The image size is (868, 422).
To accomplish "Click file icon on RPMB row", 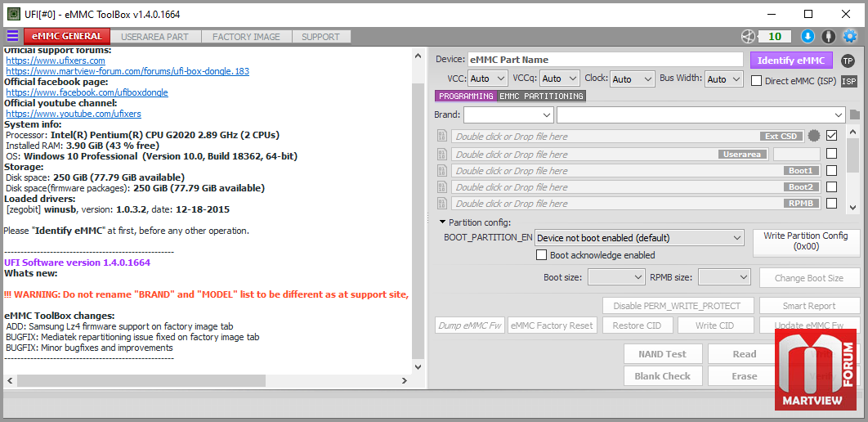I will pyautogui.click(x=441, y=204).
